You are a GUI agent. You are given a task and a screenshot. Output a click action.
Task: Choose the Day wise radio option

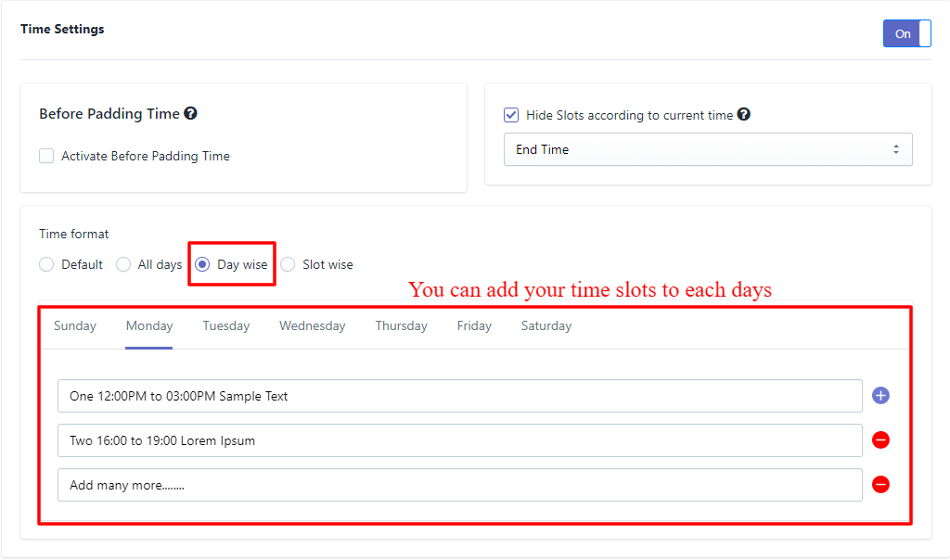(202, 264)
